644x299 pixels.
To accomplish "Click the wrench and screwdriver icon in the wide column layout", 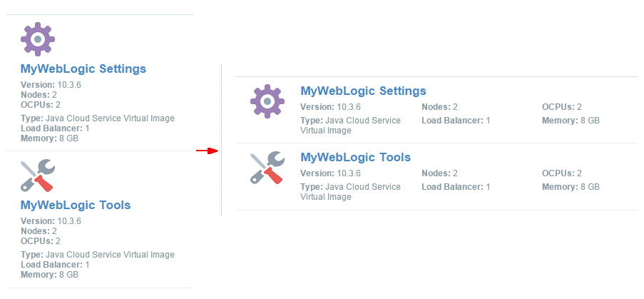I will point(267,167).
